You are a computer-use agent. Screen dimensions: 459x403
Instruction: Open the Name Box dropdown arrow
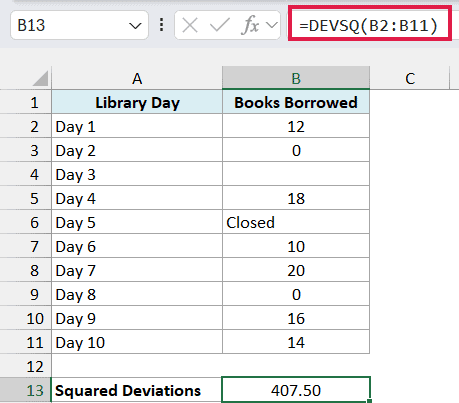pos(135,26)
